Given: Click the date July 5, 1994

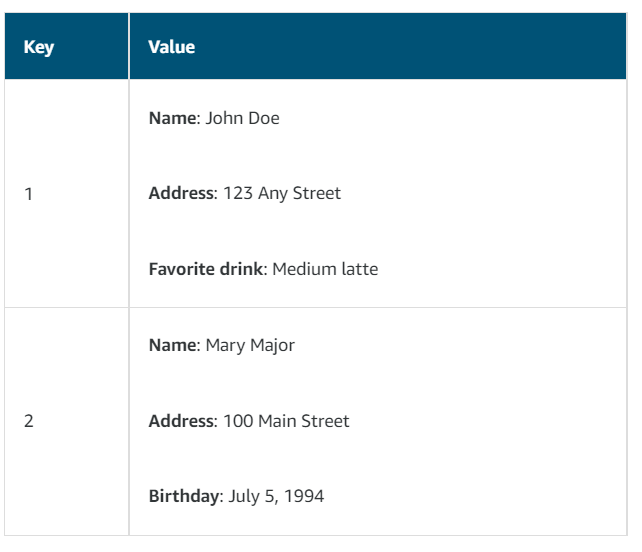Looking at the screenshot, I should (276, 496).
